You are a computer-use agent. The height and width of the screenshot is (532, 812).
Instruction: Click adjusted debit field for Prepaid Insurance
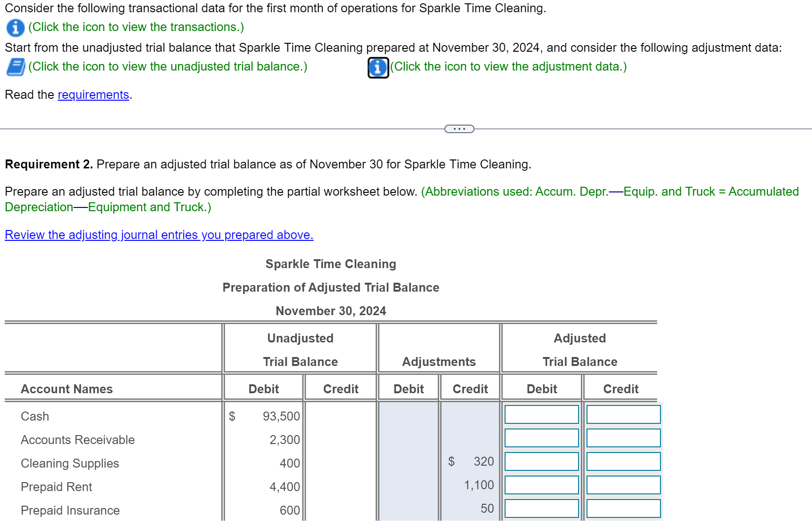point(541,508)
